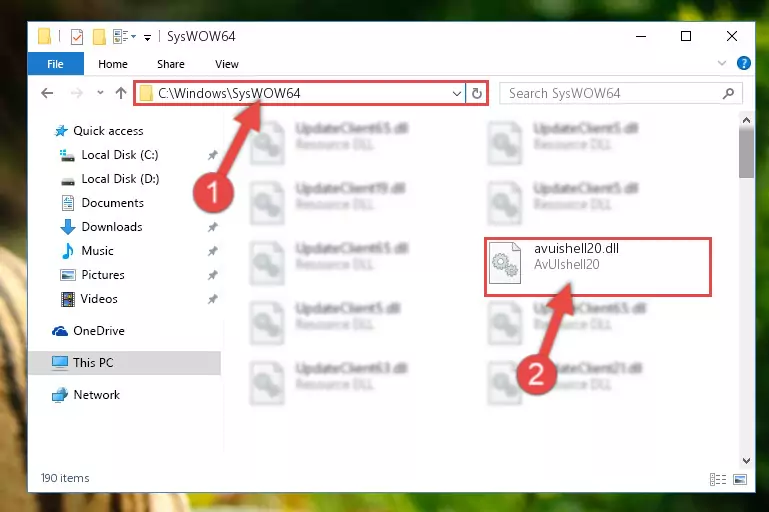
Task: Switch to the Share ribbon tab
Action: click(x=171, y=64)
